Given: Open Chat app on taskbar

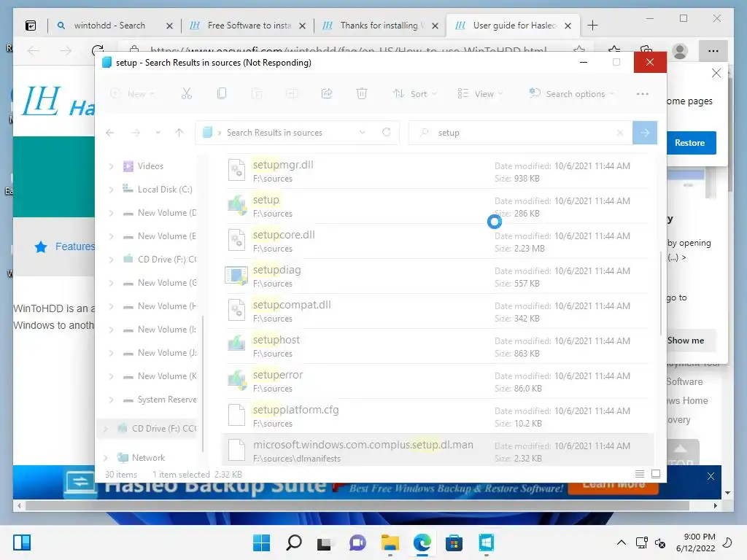Looking at the screenshot, I should [357, 542].
